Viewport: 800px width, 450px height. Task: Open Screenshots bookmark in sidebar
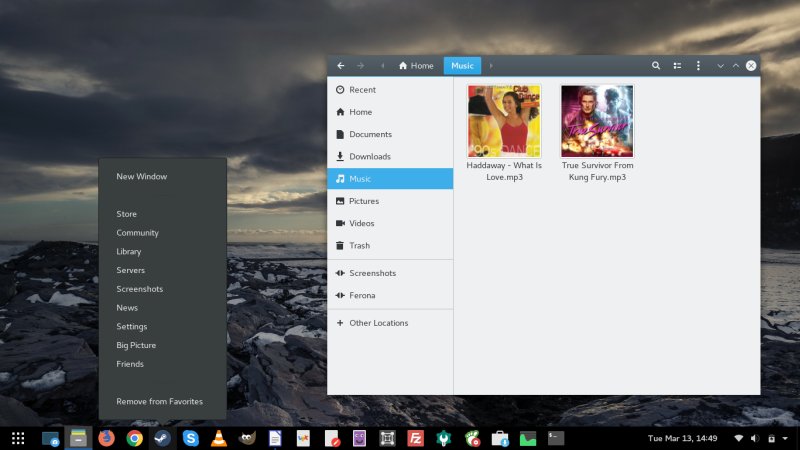tap(390, 273)
